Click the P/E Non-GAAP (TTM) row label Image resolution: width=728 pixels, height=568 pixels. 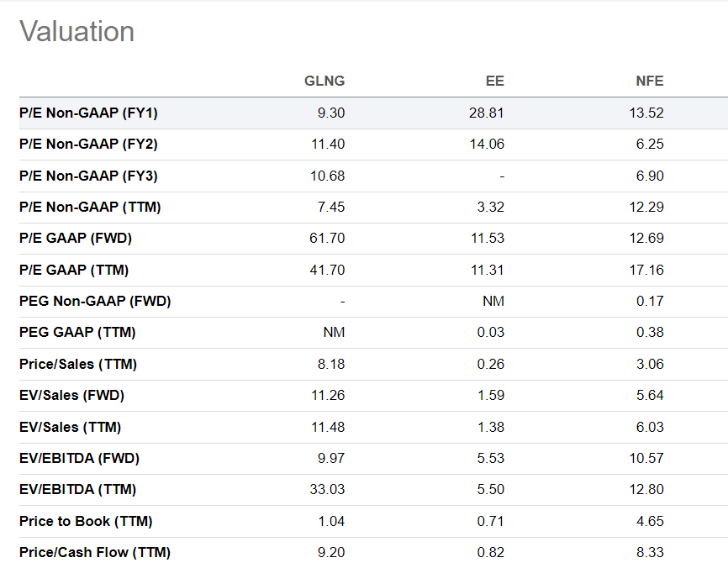click(94, 207)
